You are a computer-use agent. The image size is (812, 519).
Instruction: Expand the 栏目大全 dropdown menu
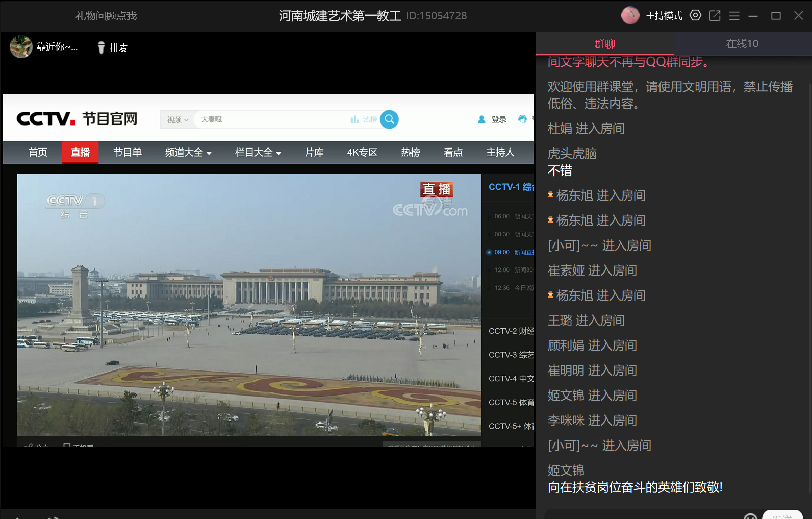pyautogui.click(x=258, y=152)
